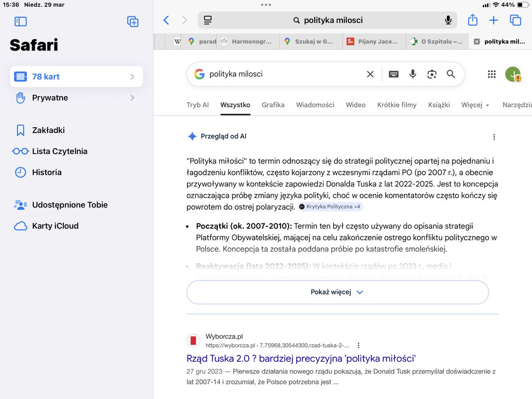This screenshot has width=532, height=399.
Task: Create a new tab group with the plus icon
Action: point(133,21)
